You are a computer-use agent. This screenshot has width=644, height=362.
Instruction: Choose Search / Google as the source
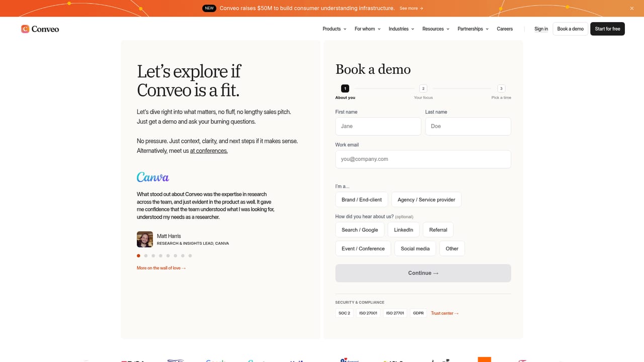tap(360, 230)
